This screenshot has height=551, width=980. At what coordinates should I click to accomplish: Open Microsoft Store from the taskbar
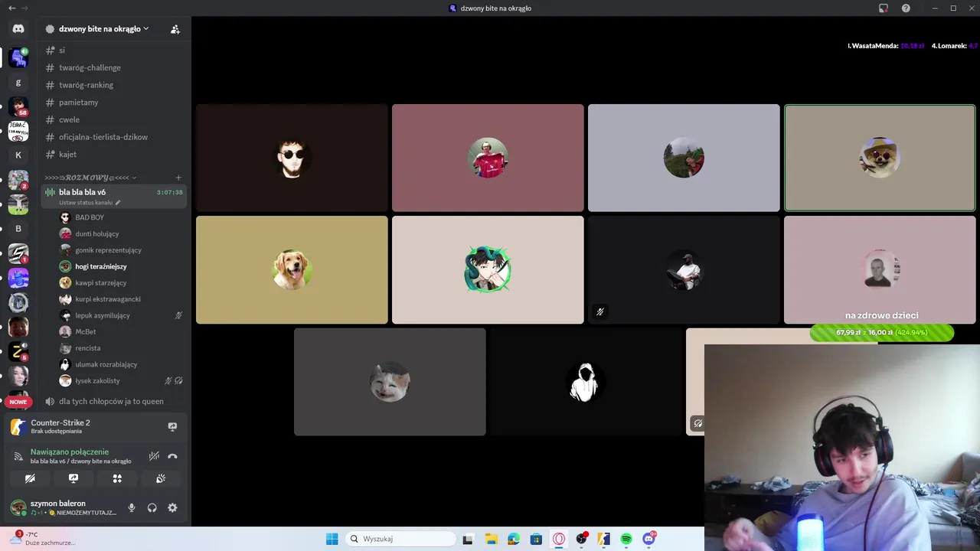[536, 539]
